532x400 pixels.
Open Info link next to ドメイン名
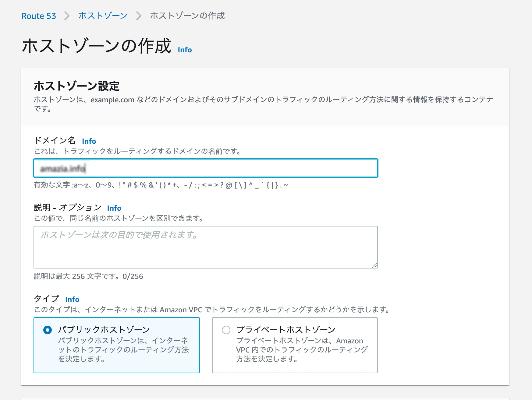[89, 141]
